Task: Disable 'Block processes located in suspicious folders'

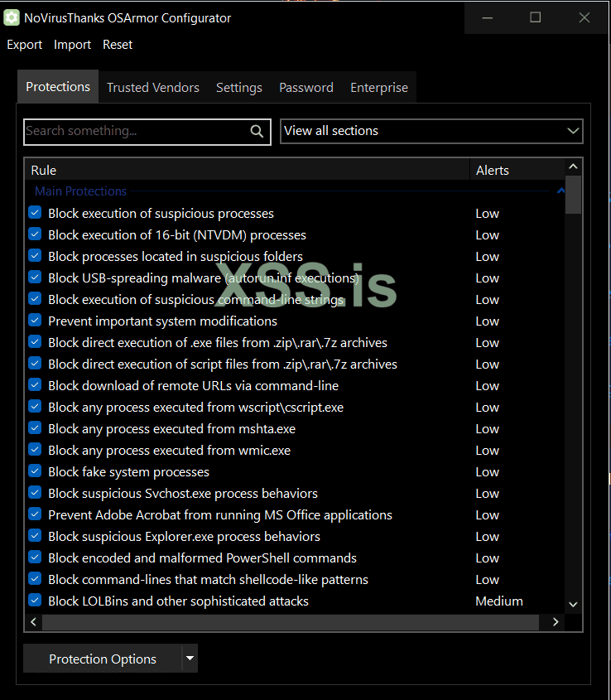Action: [35, 255]
